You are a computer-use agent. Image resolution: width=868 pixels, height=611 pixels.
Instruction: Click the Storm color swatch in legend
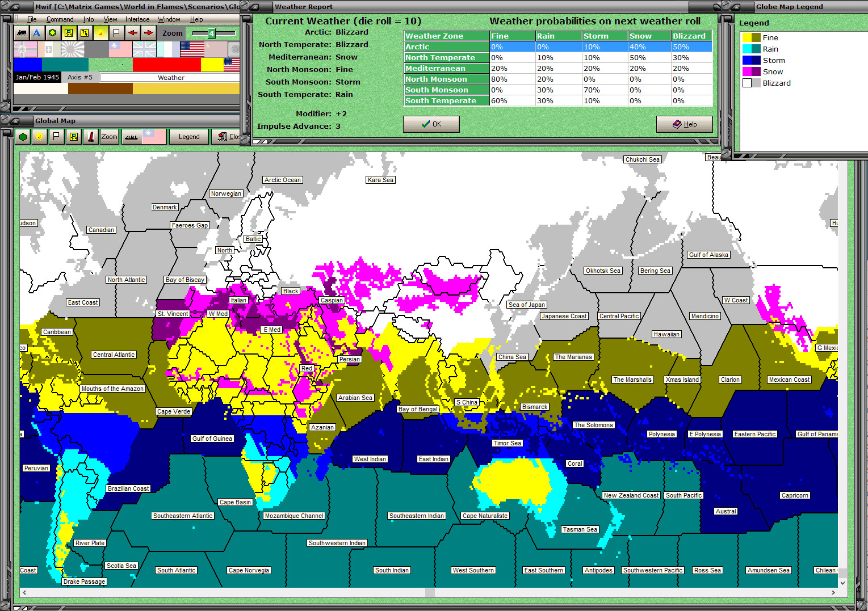[x=752, y=60]
